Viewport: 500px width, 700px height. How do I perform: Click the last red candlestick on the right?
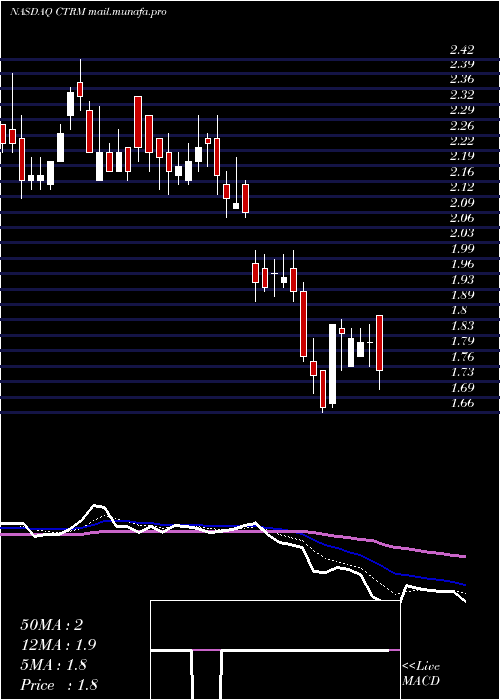pos(379,343)
